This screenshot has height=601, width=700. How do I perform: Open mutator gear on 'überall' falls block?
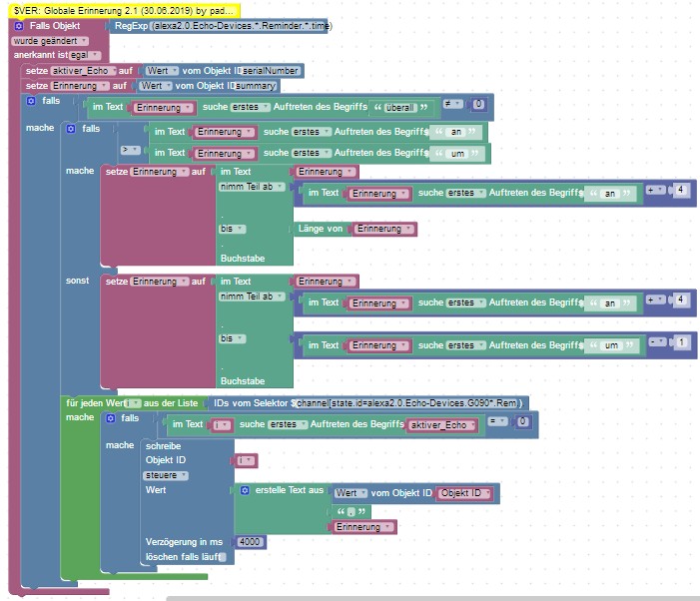(x=30, y=101)
